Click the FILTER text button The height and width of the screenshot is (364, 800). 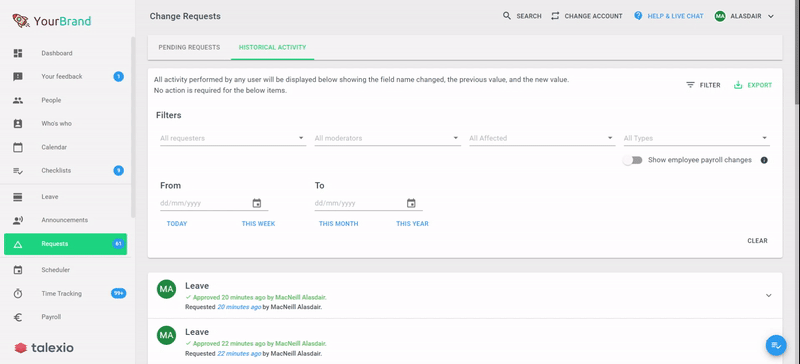(710, 85)
